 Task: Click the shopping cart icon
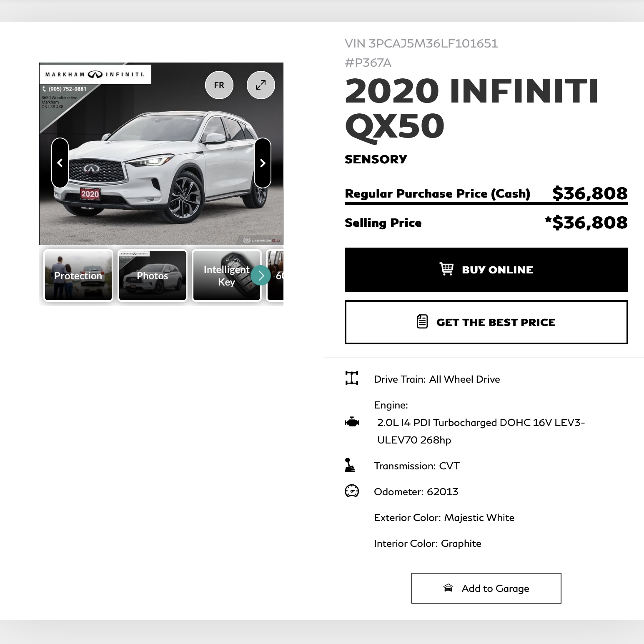coord(446,269)
